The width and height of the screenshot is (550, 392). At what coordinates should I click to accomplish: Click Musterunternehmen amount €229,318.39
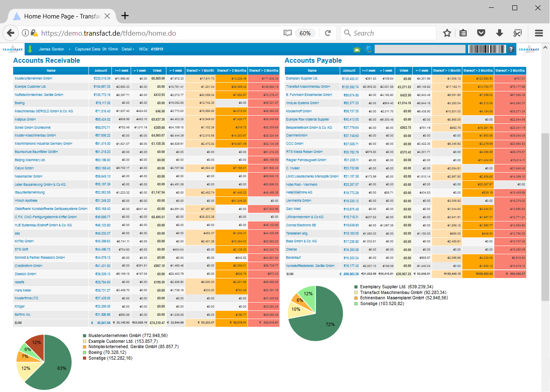(102, 78)
